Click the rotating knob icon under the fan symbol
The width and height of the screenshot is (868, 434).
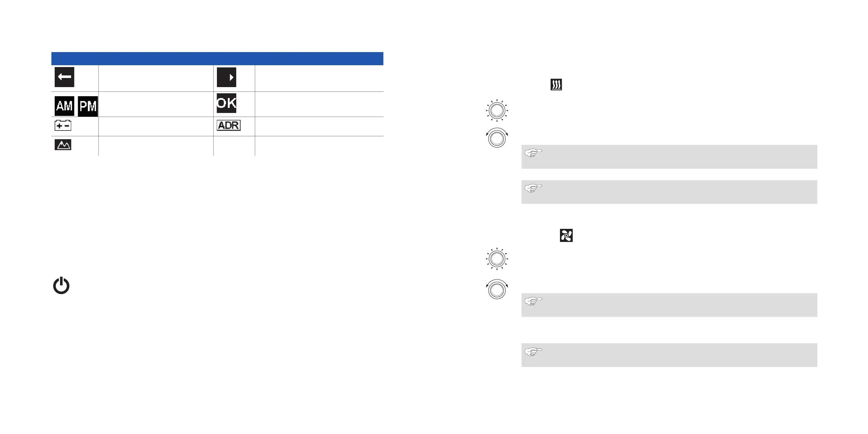[x=497, y=289]
